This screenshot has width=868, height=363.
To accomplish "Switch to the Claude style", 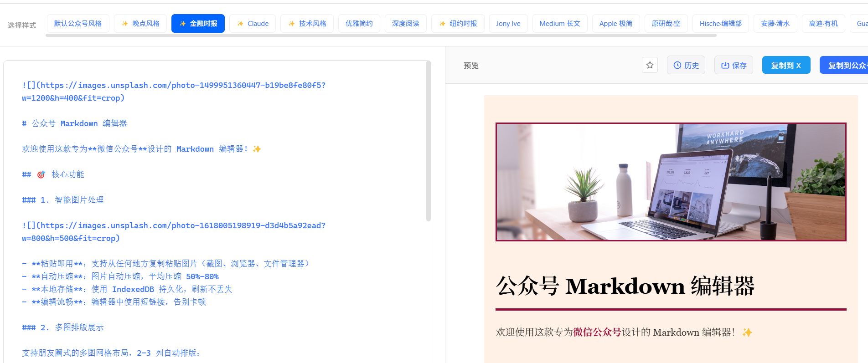I will tap(253, 24).
